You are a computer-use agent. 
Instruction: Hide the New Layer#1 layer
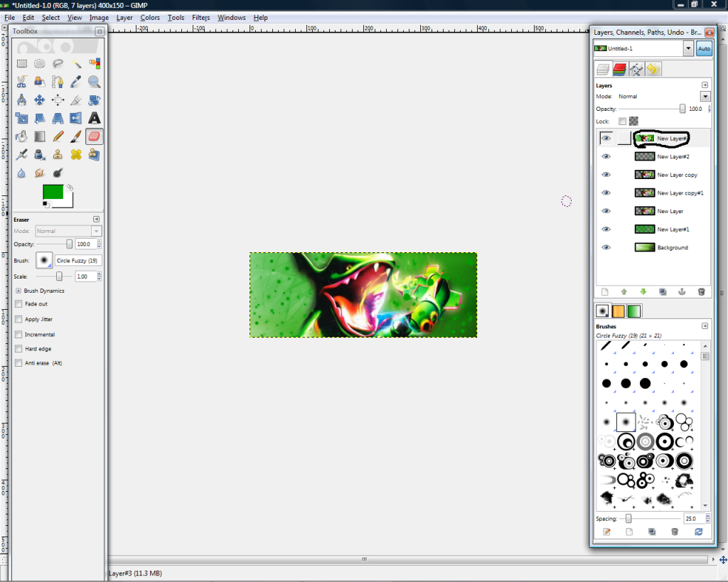coord(606,230)
